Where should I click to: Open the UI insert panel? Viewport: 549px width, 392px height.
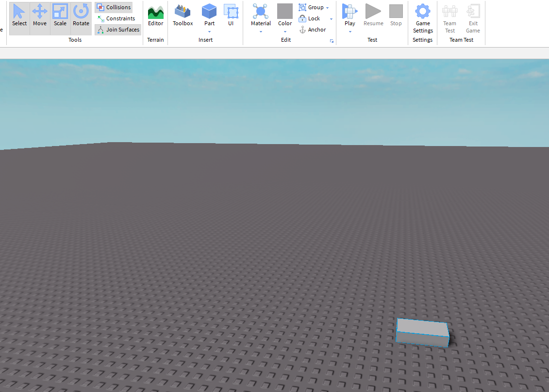tap(231, 14)
